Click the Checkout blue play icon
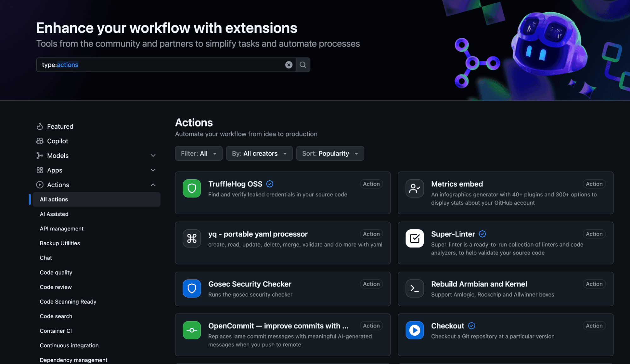The width and height of the screenshot is (630, 364). [415, 330]
